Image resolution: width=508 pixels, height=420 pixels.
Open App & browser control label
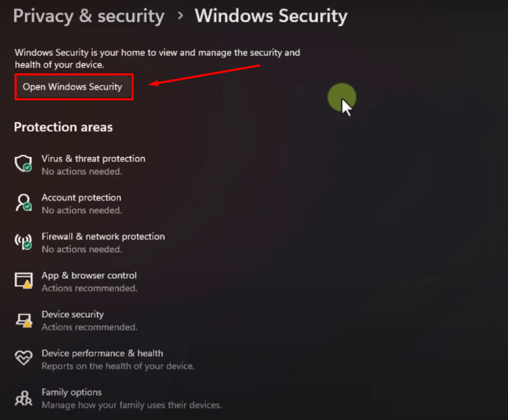tap(89, 275)
